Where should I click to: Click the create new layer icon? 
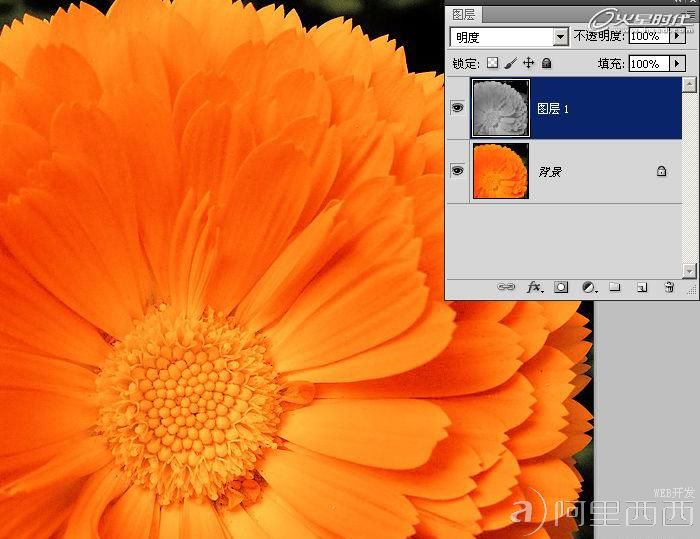click(x=642, y=287)
